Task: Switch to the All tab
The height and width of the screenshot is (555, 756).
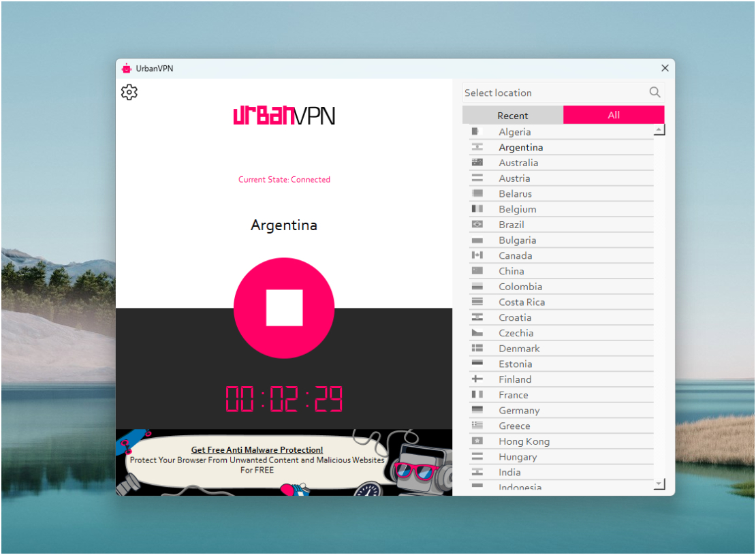Action: (x=613, y=114)
